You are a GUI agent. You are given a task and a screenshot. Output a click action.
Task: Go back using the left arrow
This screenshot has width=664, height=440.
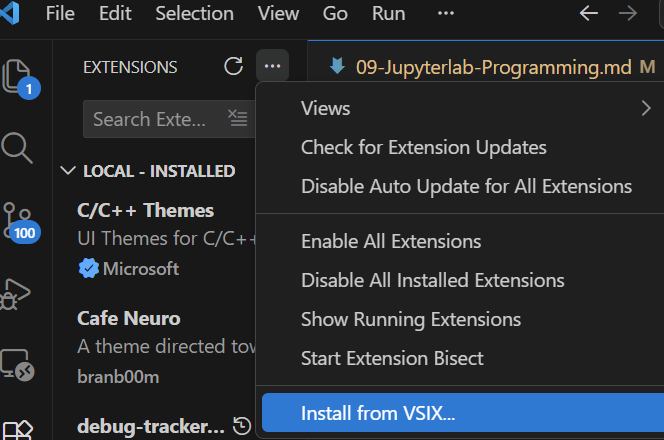tap(589, 14)
